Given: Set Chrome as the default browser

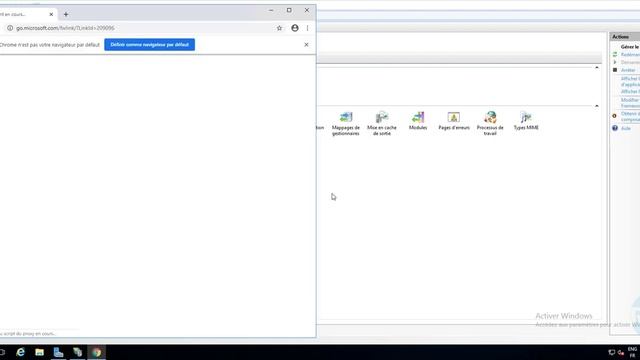Looking at the screenshot, I should click(149, 44).
